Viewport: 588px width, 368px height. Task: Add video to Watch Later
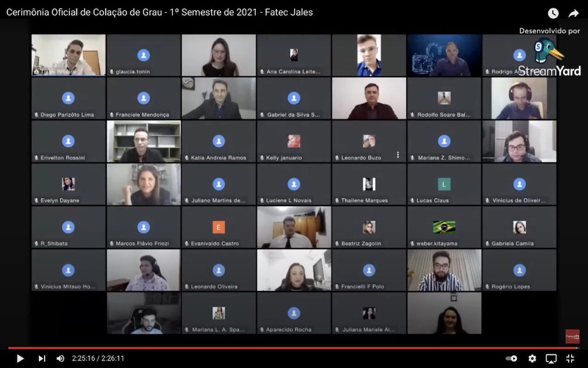click(x=553, y=13)
